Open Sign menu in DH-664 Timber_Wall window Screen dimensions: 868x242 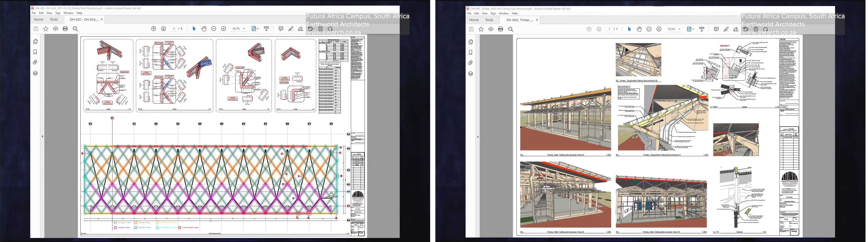point(493,13)
